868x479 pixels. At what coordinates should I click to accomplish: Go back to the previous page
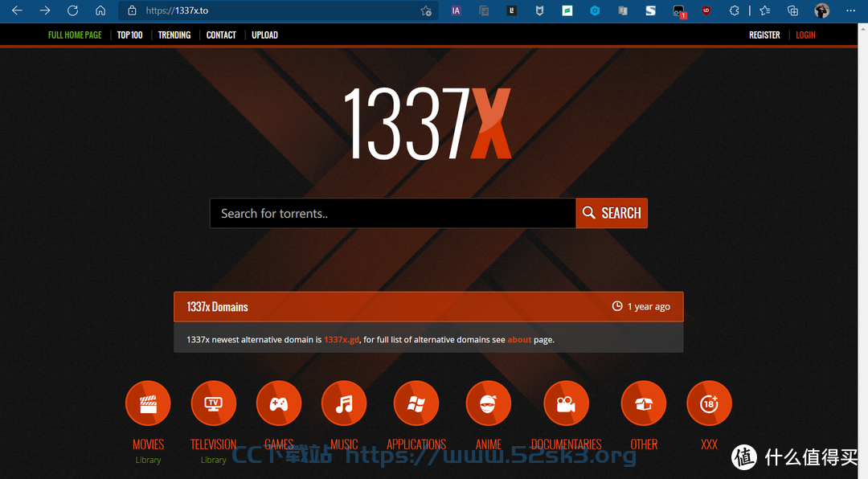(x=17, y=10)
